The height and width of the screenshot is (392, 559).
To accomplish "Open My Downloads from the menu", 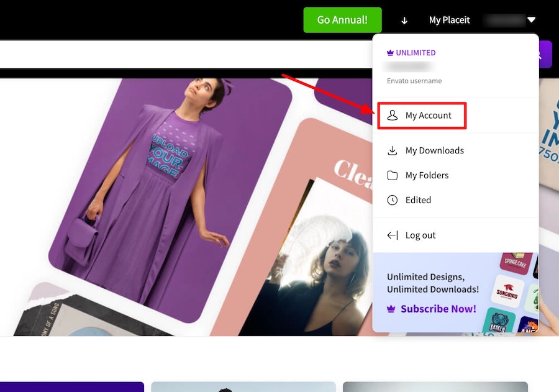I will pos(435,150).
